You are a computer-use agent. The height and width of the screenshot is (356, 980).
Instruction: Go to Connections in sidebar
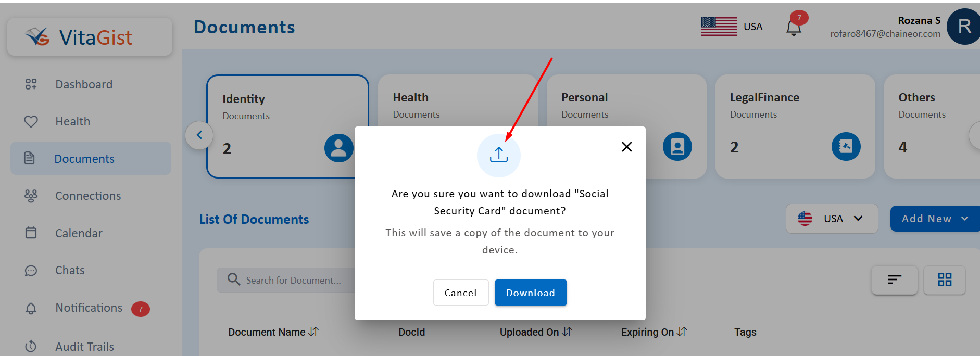(x=88, y=196)
